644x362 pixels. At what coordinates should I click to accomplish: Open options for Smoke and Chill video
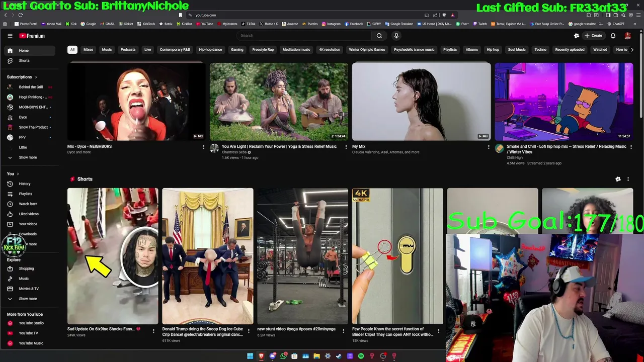[x=631, y=147]
